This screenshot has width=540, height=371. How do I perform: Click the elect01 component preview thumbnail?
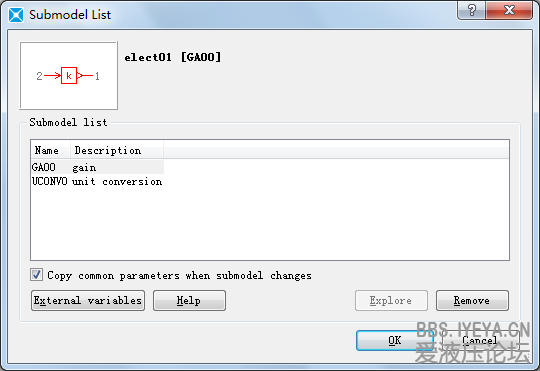(69, 75)
